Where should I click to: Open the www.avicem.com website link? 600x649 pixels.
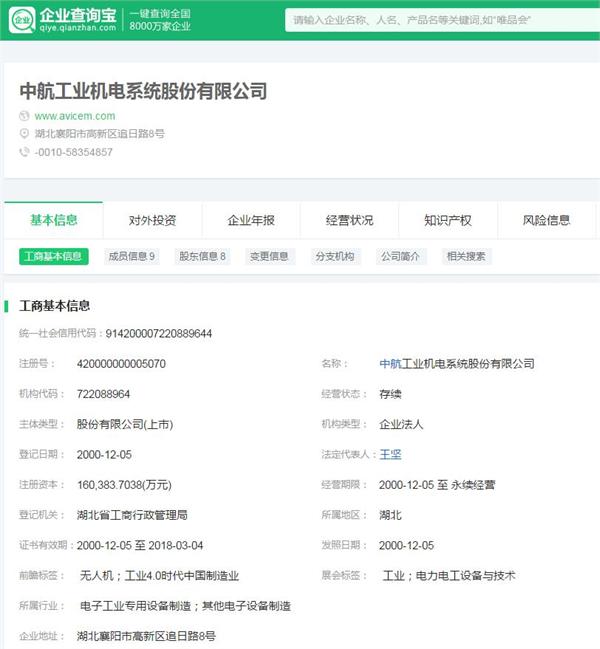coord(75,116)
